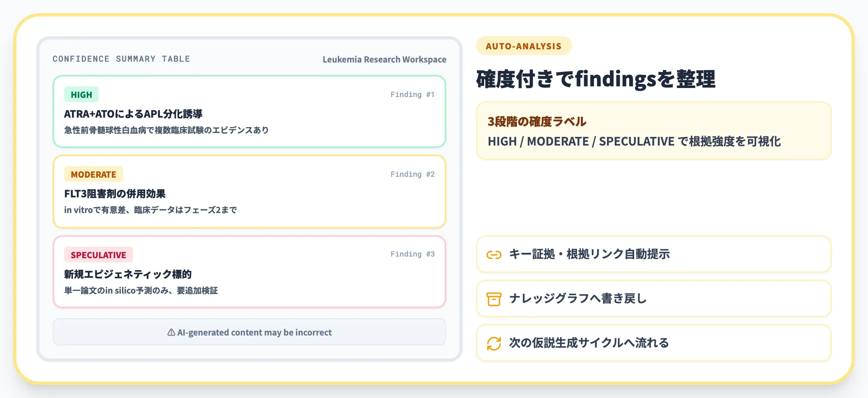This screenshot has height=398, width=868.
Task: Select the HIGH confidence badge
Action: 81,95
